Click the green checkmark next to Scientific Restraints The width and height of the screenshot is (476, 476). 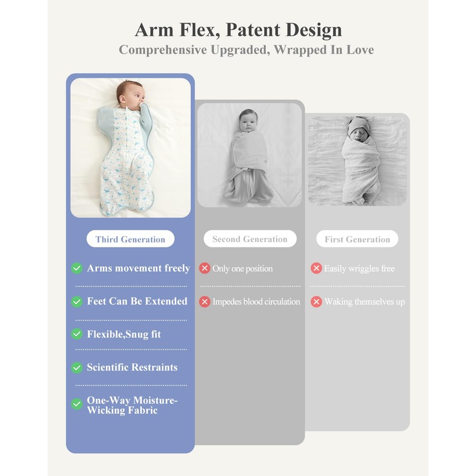click(77, 368)
